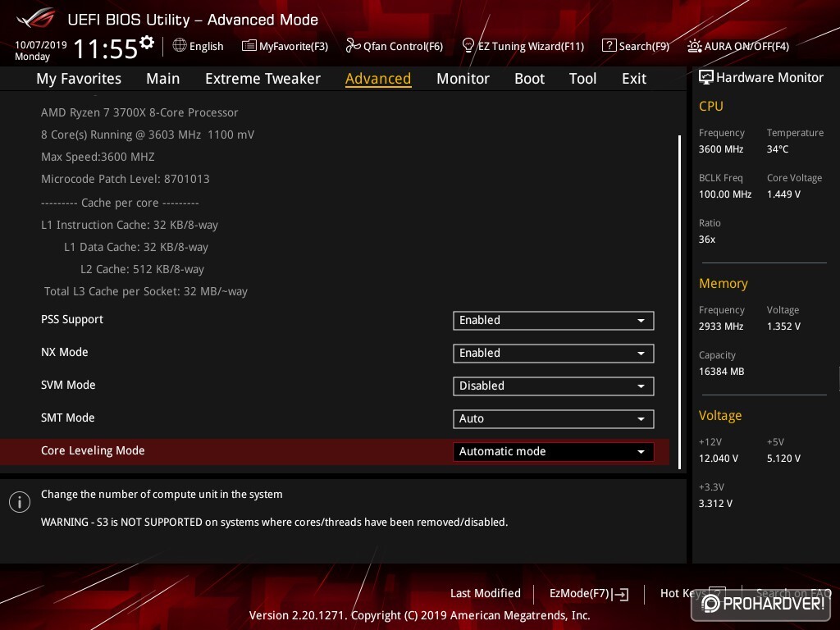
Task: Open Core Leveling Mode dropdown
Action: pos(554,452)
